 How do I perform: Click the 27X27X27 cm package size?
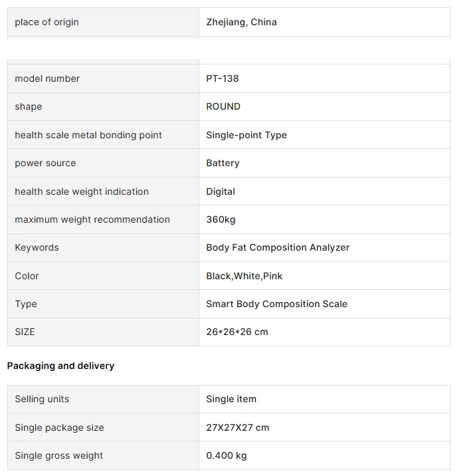click(238, 427)
